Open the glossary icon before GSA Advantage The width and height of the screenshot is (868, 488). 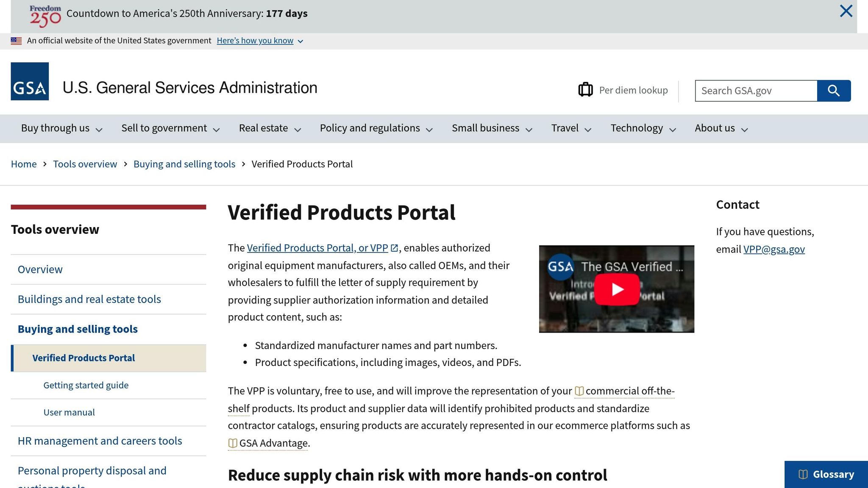[x=232, y=443]
